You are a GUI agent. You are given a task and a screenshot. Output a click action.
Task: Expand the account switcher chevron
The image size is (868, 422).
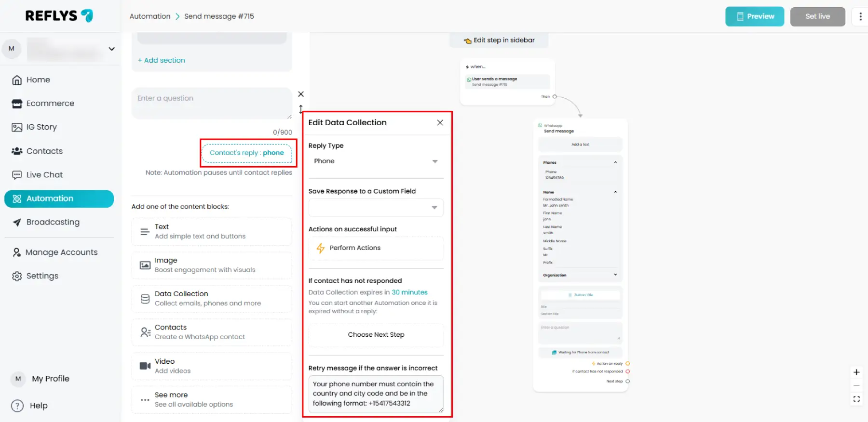[111, 49]
